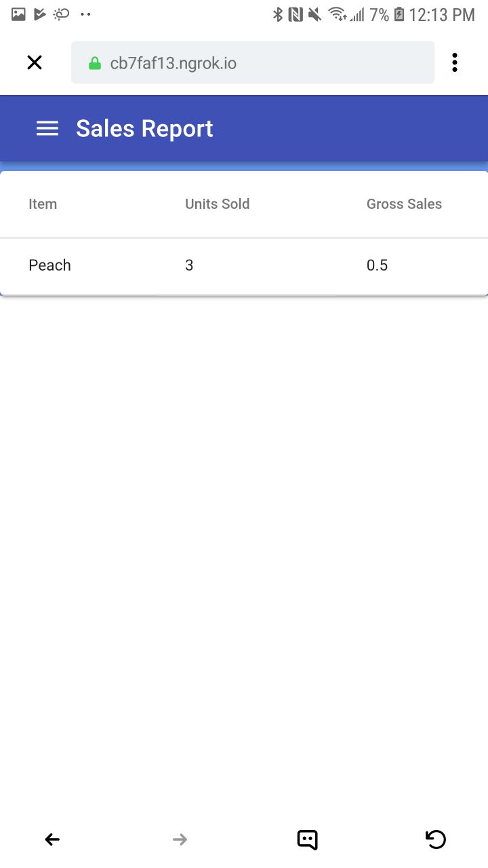
Task: Close the browser custom tab
Action: click(35, 63)
